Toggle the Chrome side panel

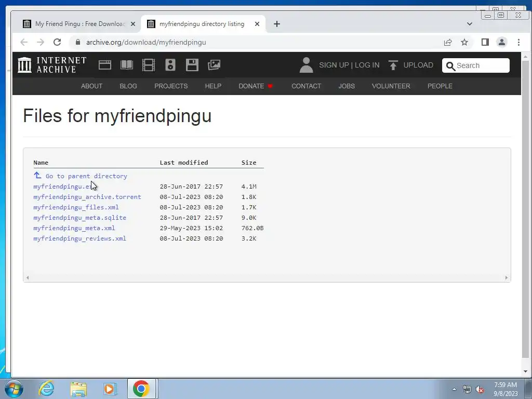[485, 42]
